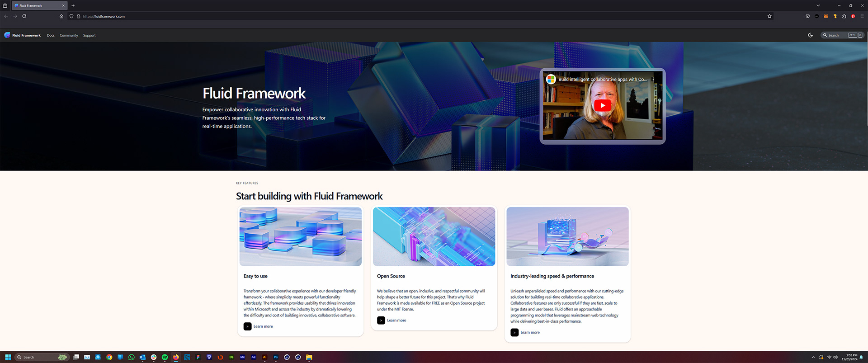This screenshot has width=868, height=363.
Task: Open Figma from the taskbar
Action: (198, 357)
